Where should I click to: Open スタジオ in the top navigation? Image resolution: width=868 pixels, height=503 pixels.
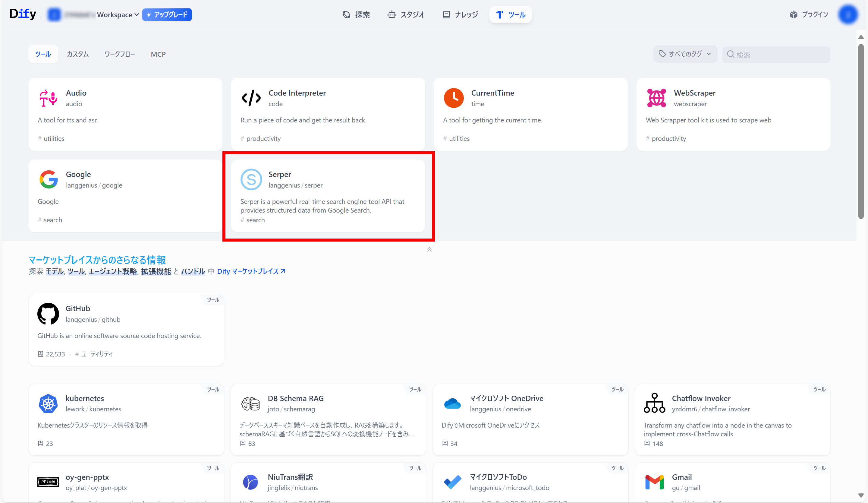click(406, 15)
